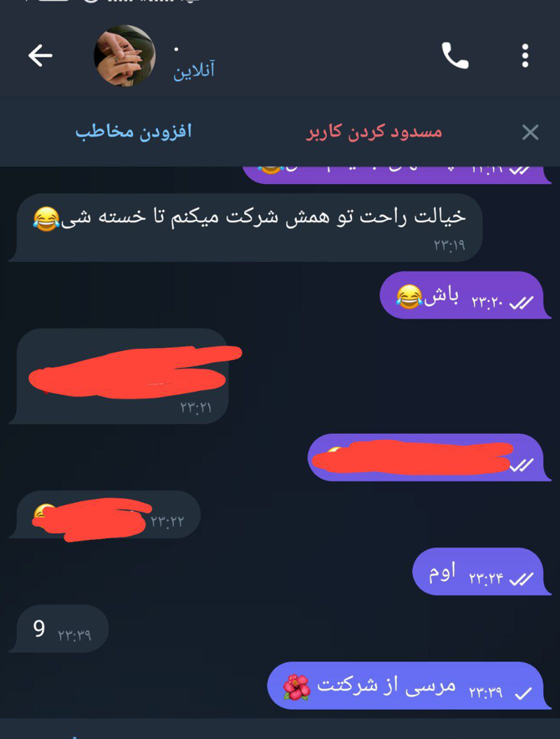Tap the redacted received message at ۲۳:۲۱
560x739 pixels.
click(x=119, y=376)
